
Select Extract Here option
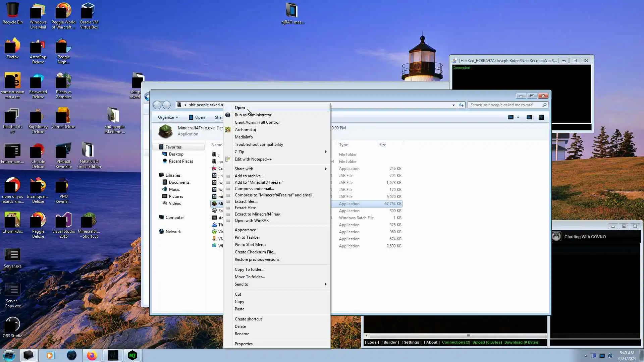click(245, 208)
